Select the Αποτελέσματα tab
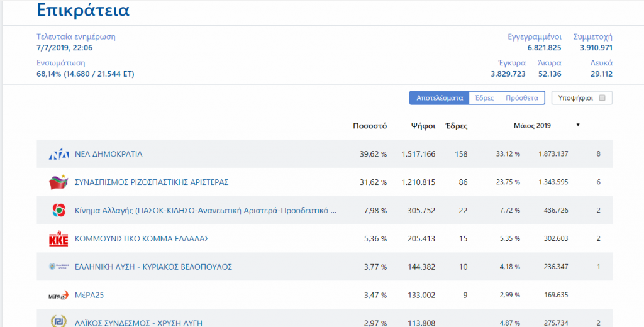The width and height of the screenshot is (644, 327). 440,98
